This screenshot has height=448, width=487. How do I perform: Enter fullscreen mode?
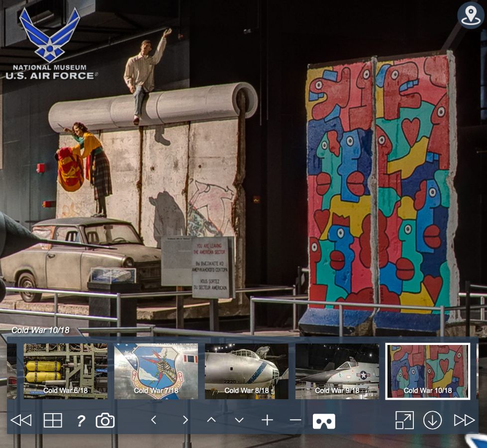pos(404,420)
